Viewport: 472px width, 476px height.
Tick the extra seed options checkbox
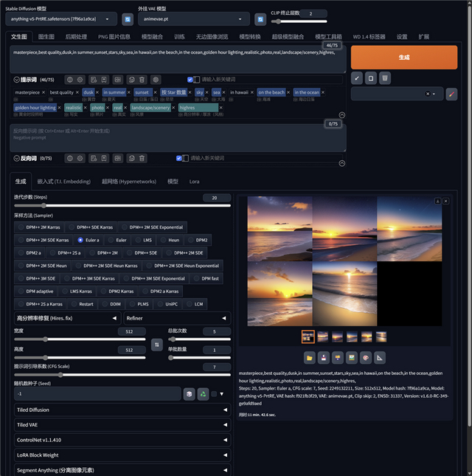[214, 393]
